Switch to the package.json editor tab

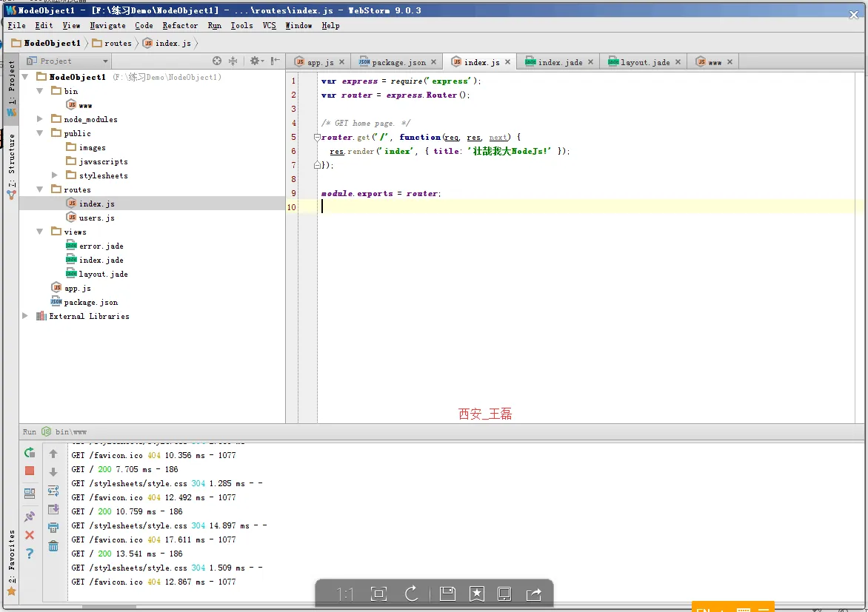[398, 62]
